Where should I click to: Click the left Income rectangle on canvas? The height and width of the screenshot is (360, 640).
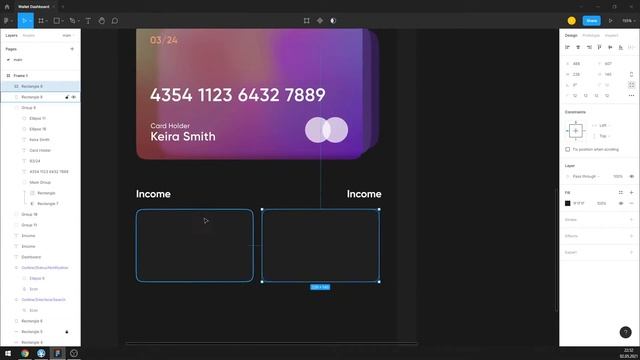pos(195,245)
